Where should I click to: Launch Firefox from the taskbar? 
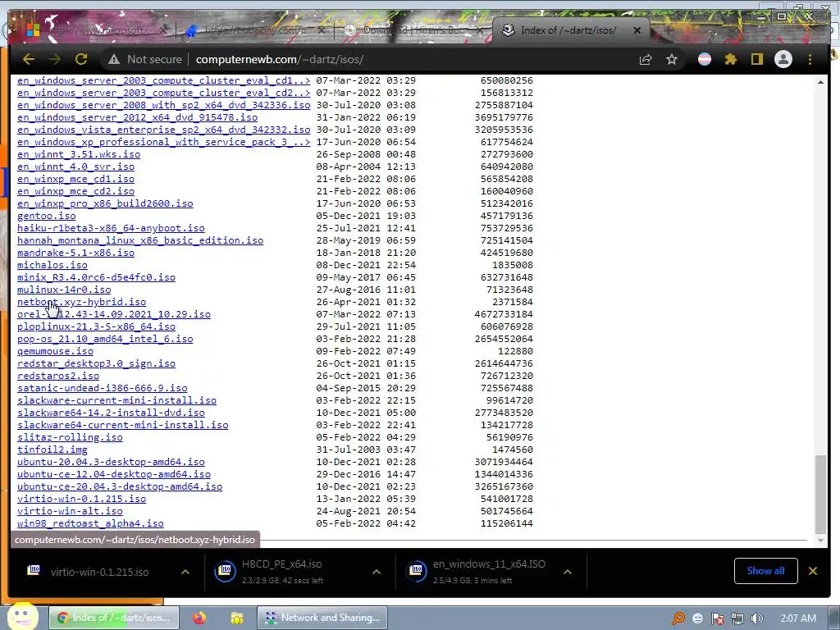pos(199,619)
